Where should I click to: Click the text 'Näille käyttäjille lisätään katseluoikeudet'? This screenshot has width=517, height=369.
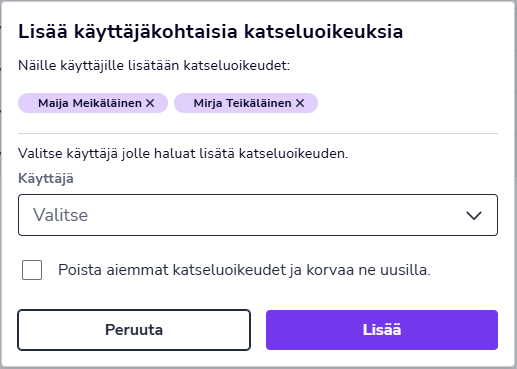click(153, 66)
